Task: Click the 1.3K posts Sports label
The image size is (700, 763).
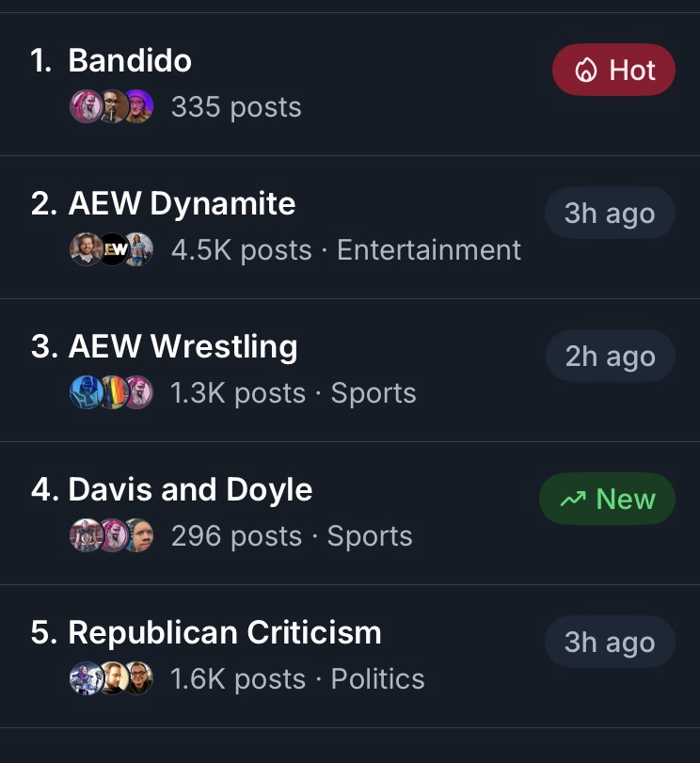Action: [x=293, y=393]
